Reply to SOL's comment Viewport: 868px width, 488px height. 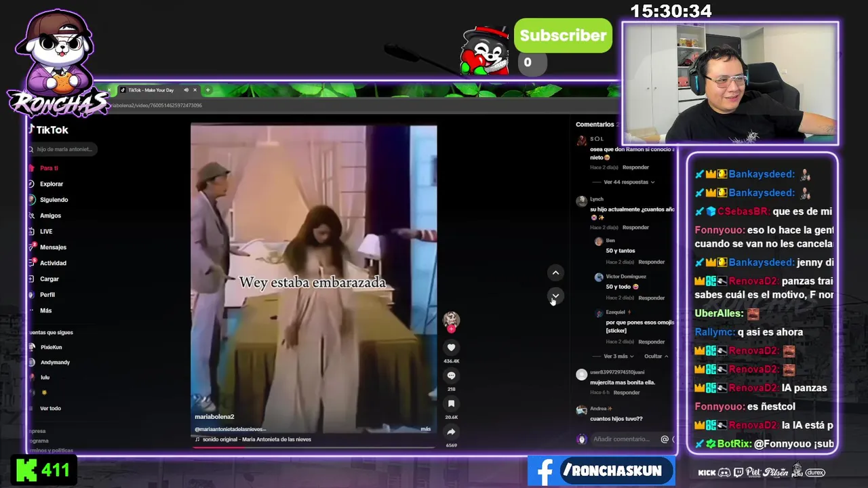636,167
